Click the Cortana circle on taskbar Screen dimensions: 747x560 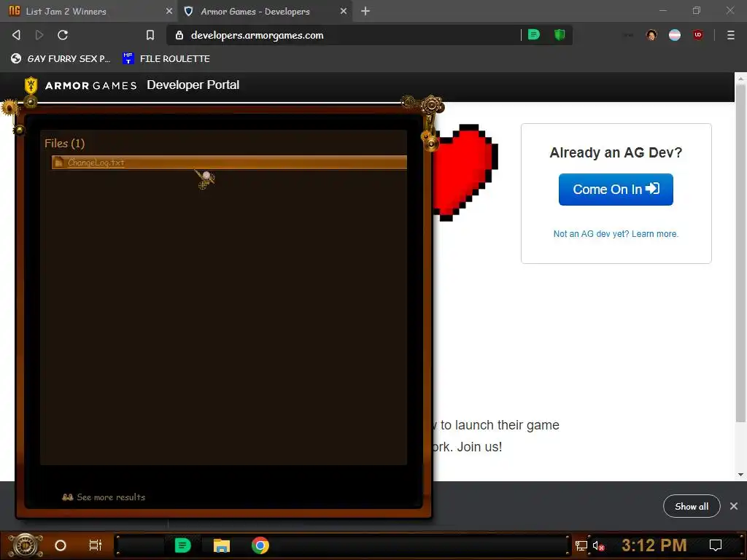pos(61,545)
